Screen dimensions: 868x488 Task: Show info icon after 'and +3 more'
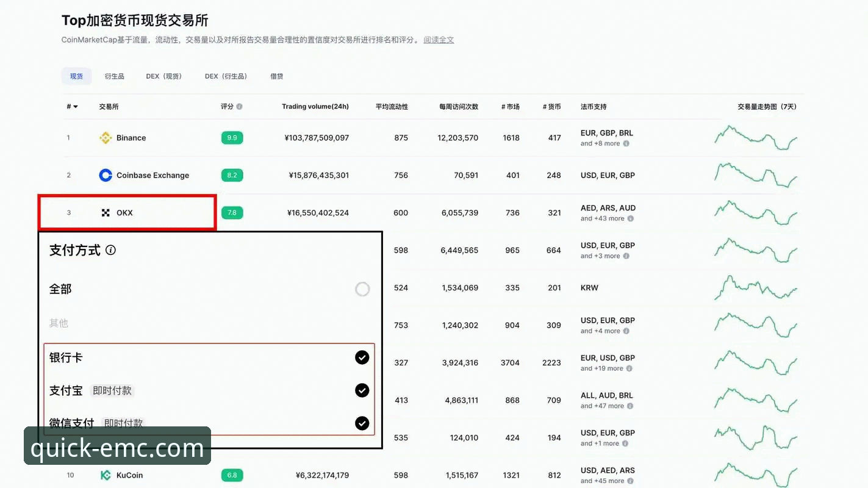pyautogui.click(x=626, y=256)
